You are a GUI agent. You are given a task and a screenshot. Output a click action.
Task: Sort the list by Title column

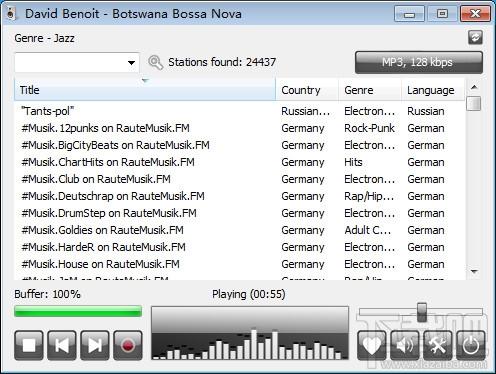145,90
